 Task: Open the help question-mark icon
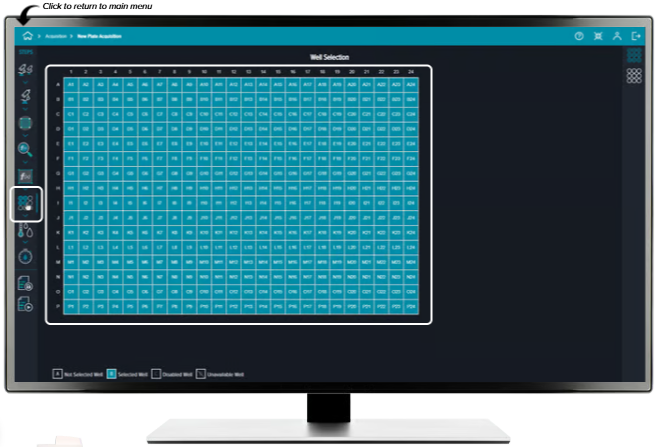point(579,36)
